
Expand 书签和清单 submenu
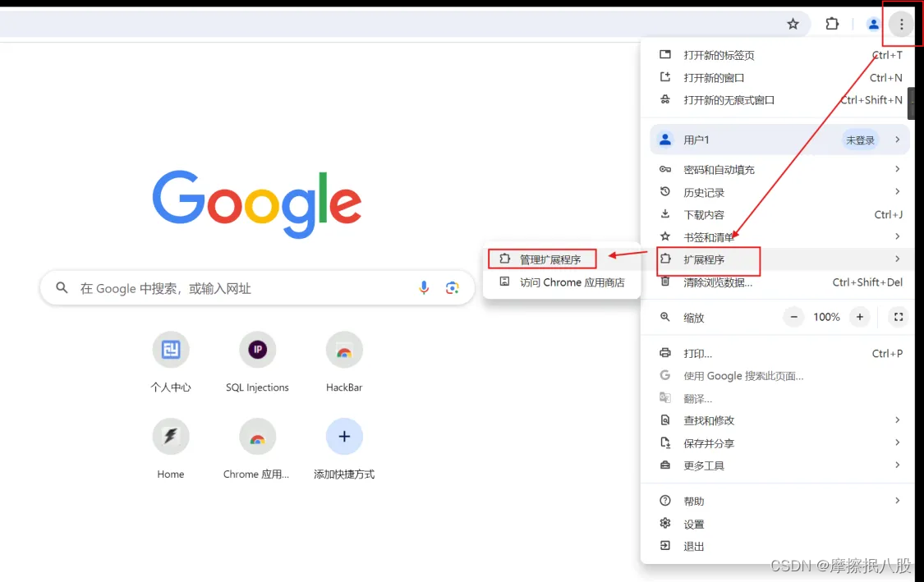point(779,236)
